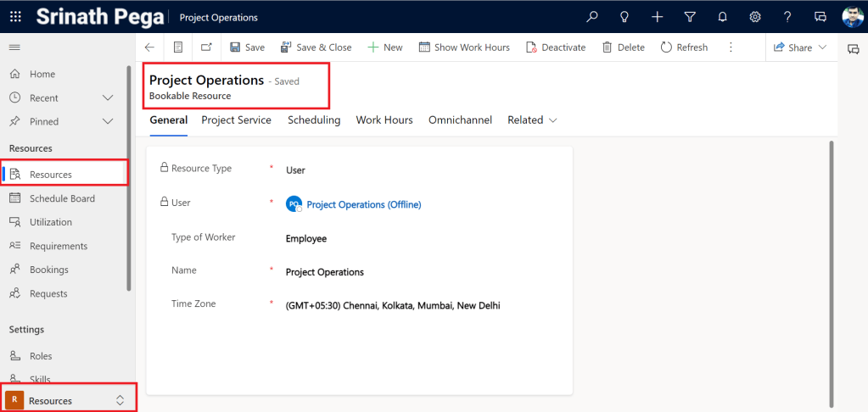Switch to the Scheduling tab
The height and width of the screenshot is (412, 868).
[314, 120]
